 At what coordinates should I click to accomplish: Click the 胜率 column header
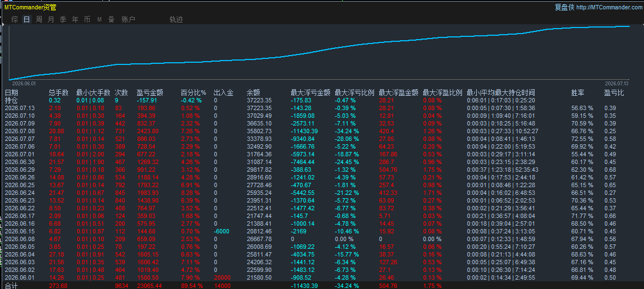click(579, 92)
